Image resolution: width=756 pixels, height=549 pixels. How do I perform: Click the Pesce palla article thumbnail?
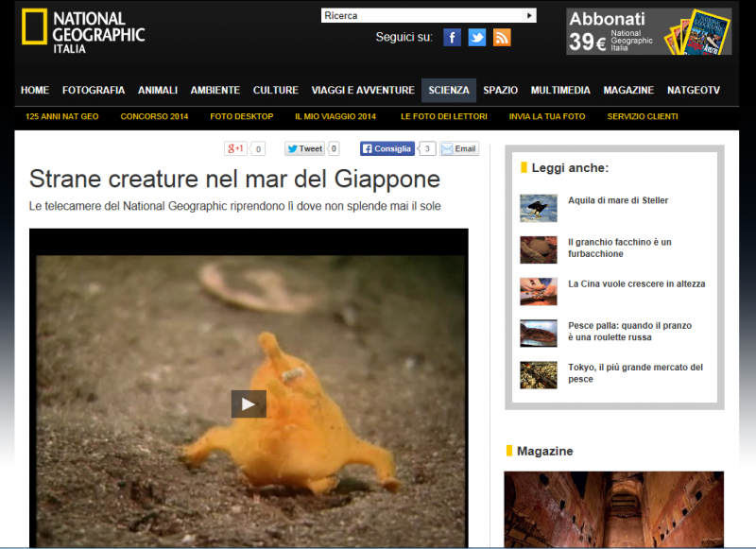539,333
